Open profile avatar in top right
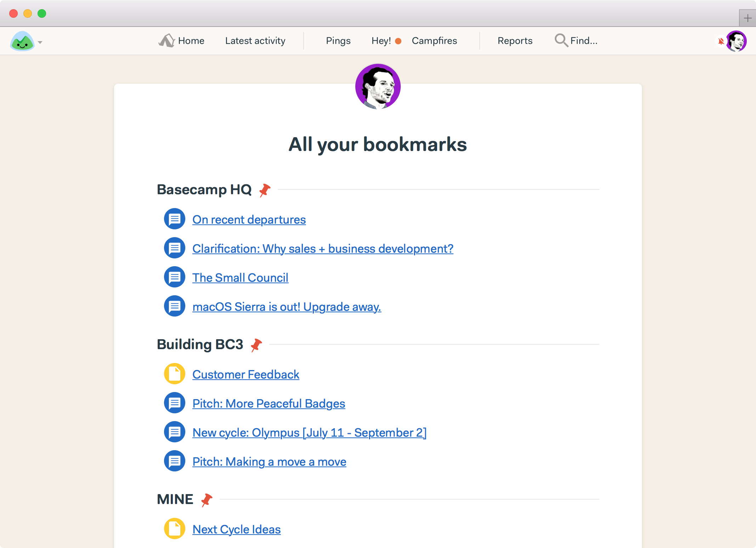The width and height of the screenshot is (756, 548). pyautogui.click(x=736, y=41)
